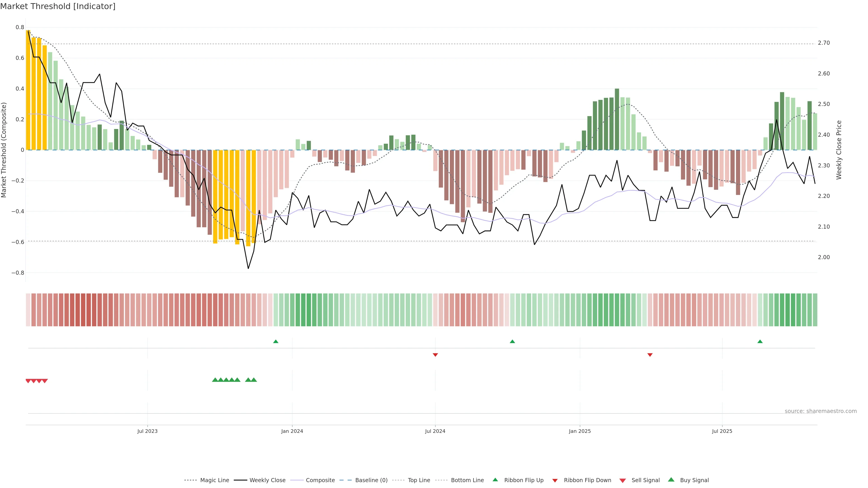Screen dimensions: 868x488
Task: Hide the Composite line via legend
Action: [320, 480]
